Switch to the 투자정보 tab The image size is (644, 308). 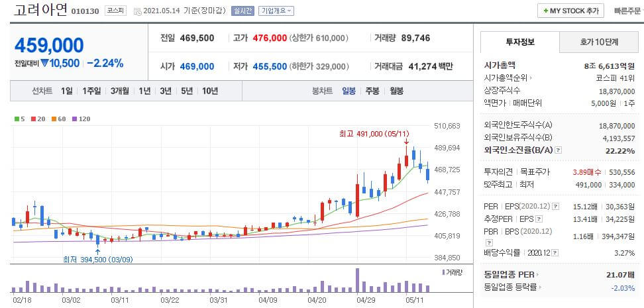[520, 42]
